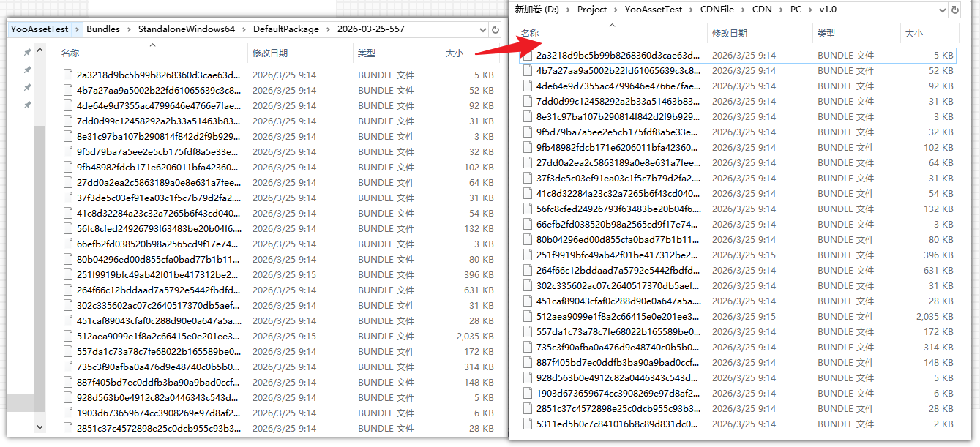Click file icon of 264f66c12bdd in right window
This screenshot has height=447, width=980.
pyautogui.click(x=528, y=270)
